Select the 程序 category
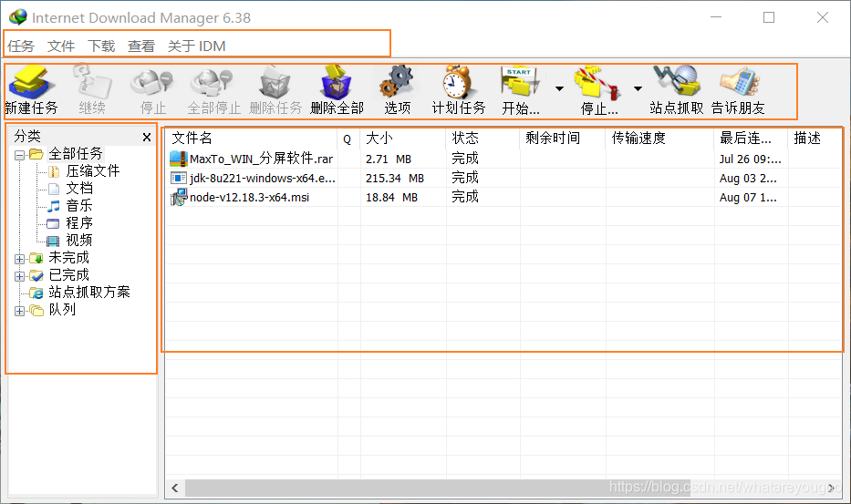 click(x=79, y=223)
